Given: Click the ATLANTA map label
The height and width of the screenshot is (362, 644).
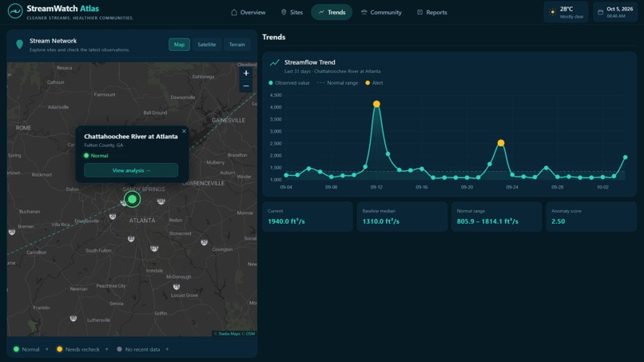Looking at the screenshot, I should (142, 221).
